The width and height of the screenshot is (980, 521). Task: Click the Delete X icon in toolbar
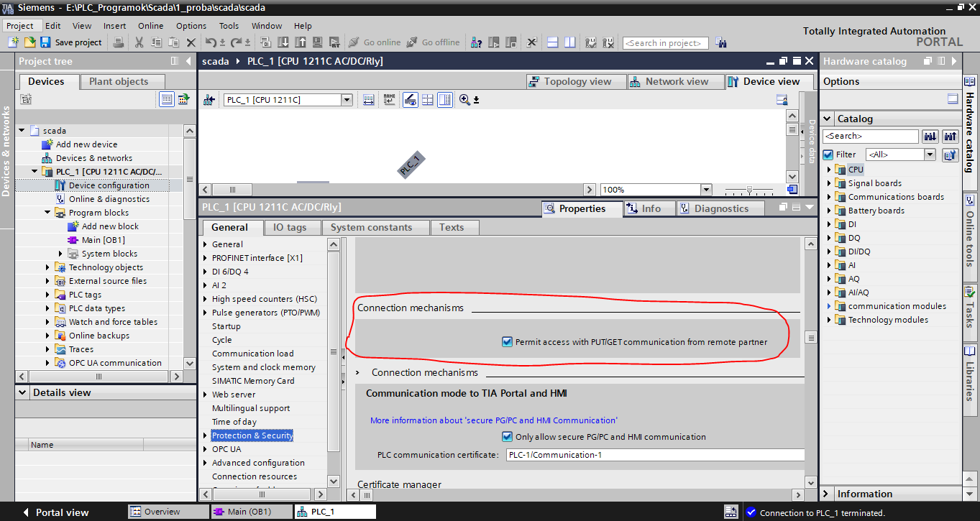pos(191,42)
